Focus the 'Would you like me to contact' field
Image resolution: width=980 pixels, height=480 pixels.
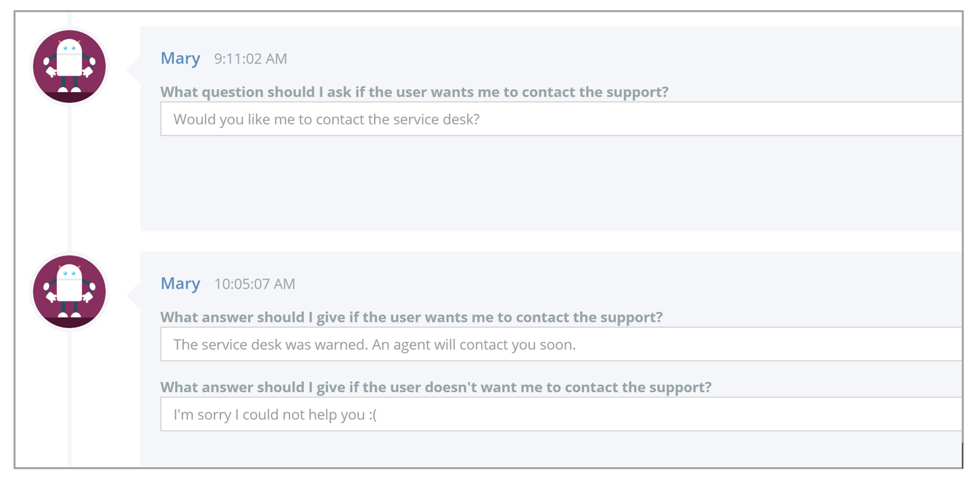tap(561, 119)
